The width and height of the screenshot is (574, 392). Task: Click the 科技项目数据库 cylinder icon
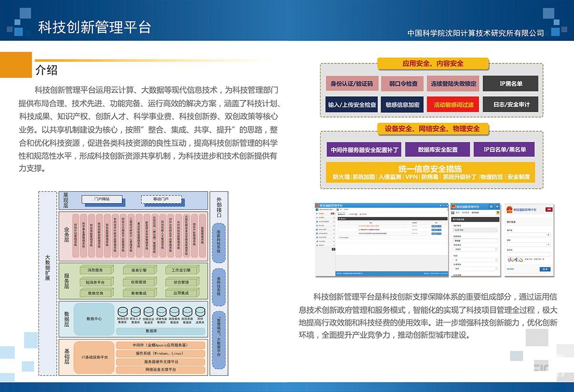122,312
